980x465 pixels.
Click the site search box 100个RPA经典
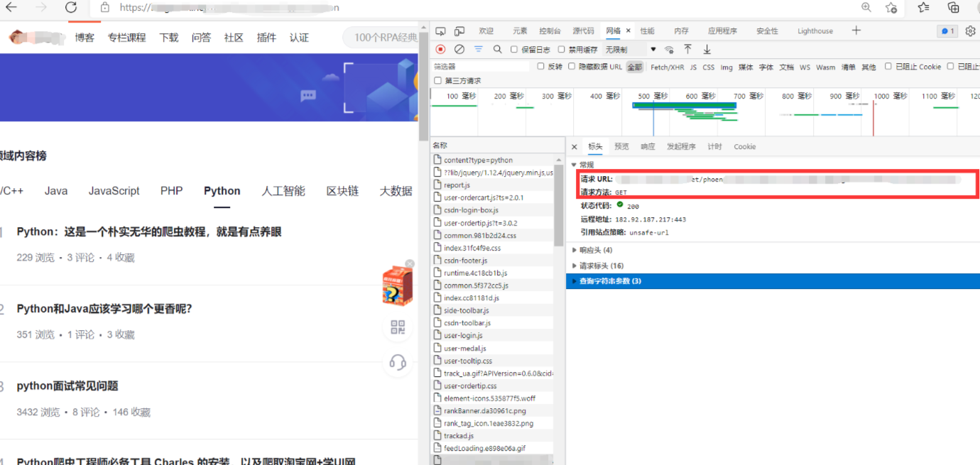[x=381, y=38]
